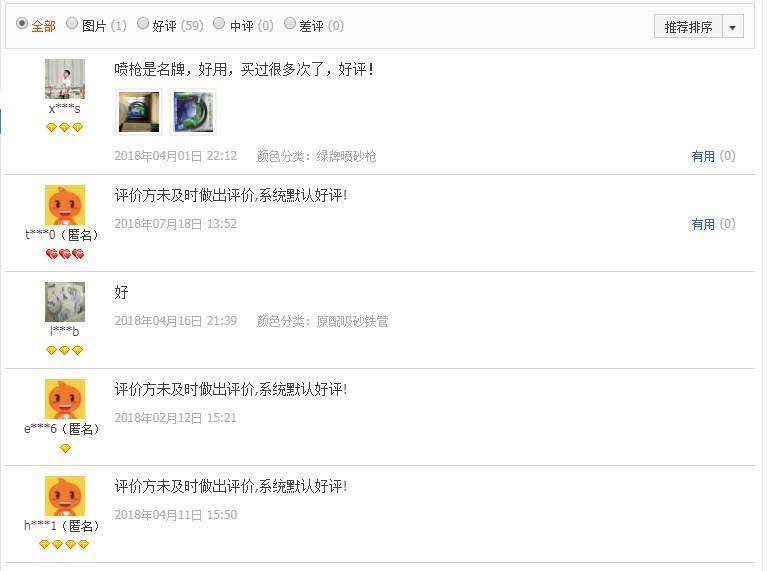This screenshot has width=768, height=571.
Task: Click orange mascot avatar of h***1
Action: point(65,496)
